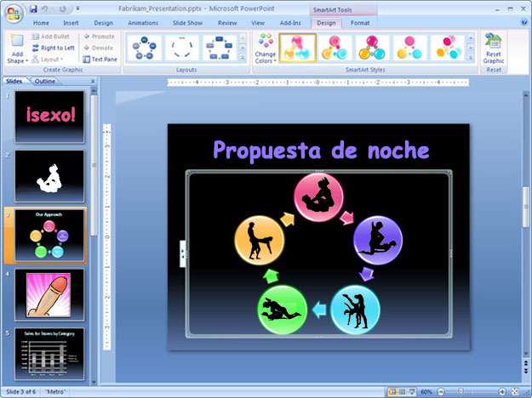This screenshot has height=398, width=532.
Task: Open the Layout dropdown in Create Graphic
Action: tap(47, 60)
